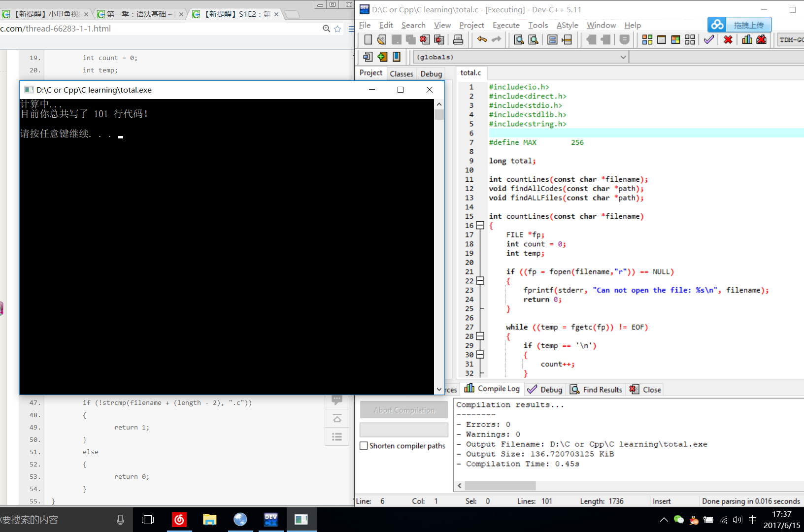The image size is (804, 532).
Task: Click the 中 input method tray indicator
Action: coord(752,520)
